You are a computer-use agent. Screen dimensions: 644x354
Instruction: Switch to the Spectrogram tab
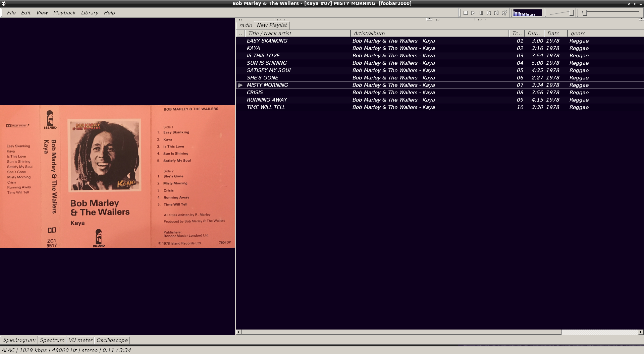click(x=19, y=340)
